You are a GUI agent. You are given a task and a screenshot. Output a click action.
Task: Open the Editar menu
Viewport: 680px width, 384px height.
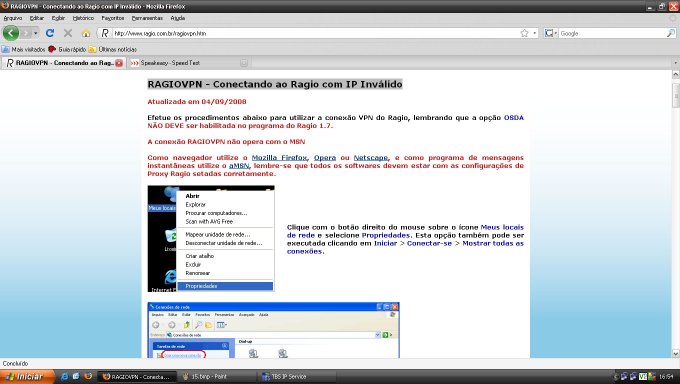37,18
